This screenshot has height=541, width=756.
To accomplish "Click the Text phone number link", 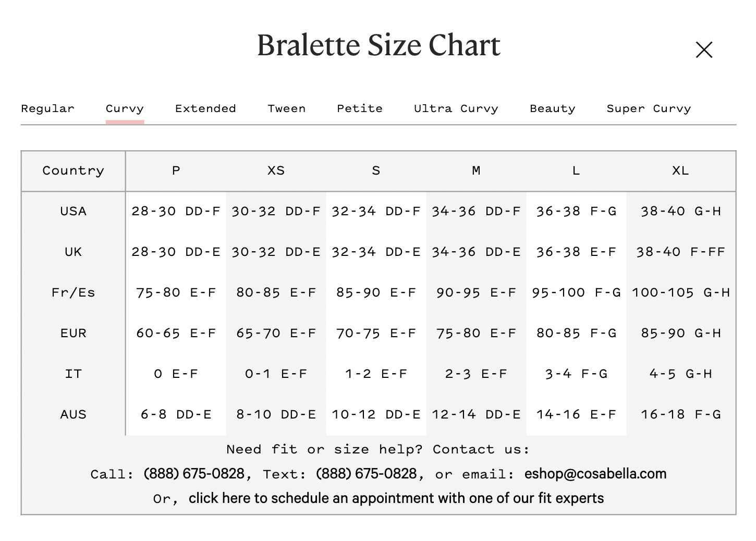I will tap(366, 474).
